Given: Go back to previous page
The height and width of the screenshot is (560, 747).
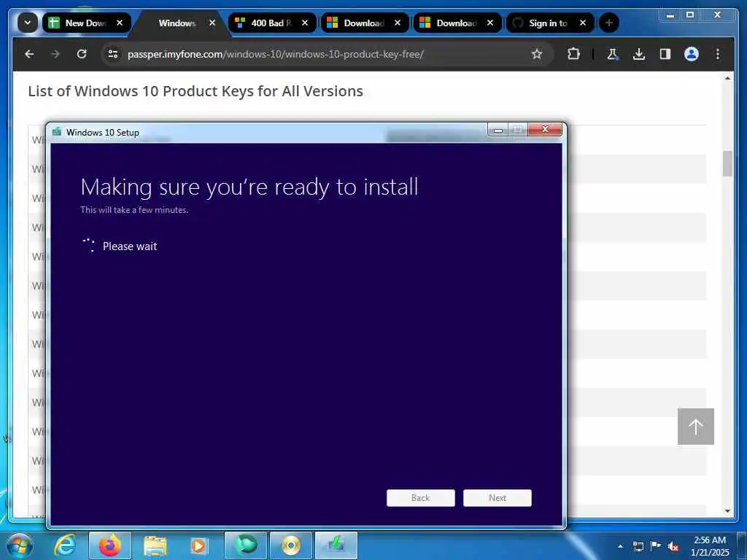Looking at the screenshot, I should coord(29,54).
